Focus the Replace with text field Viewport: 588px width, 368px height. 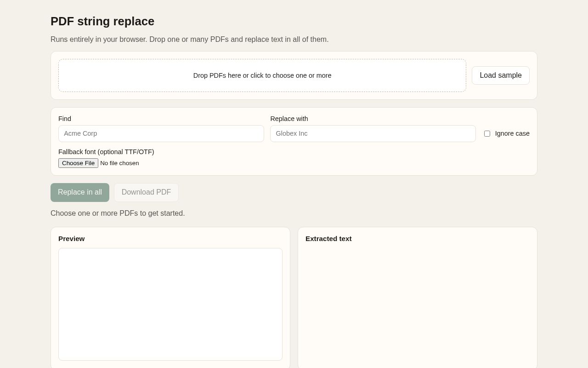[x=373, y=133]
